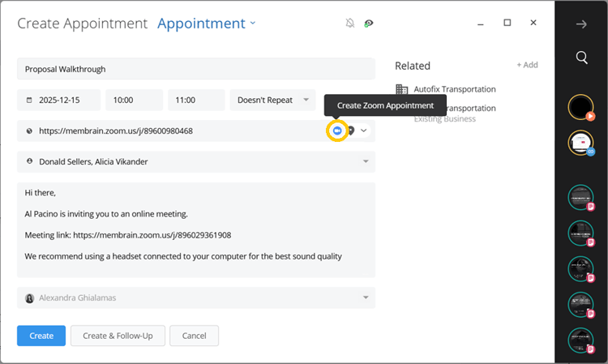608x364 pixels.
Task: Toggle the eye visibility icon in header
Action: click(369, 24)
